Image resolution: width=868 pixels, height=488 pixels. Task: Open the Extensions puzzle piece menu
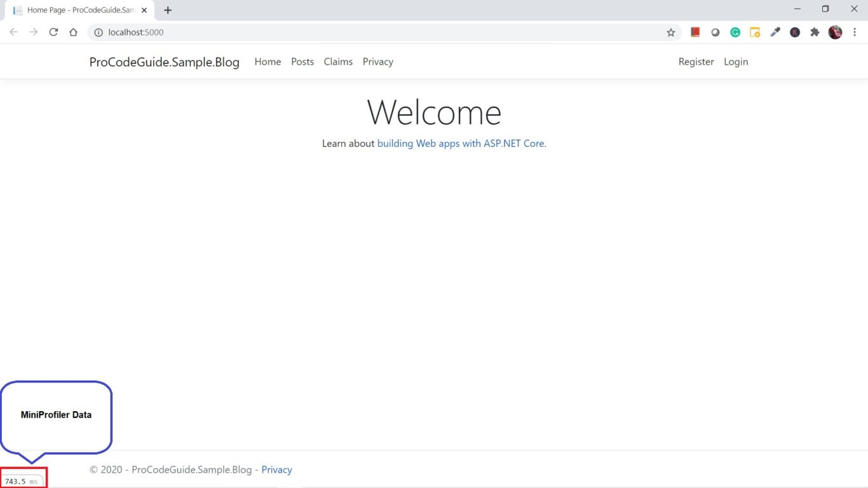pos(815,32)
